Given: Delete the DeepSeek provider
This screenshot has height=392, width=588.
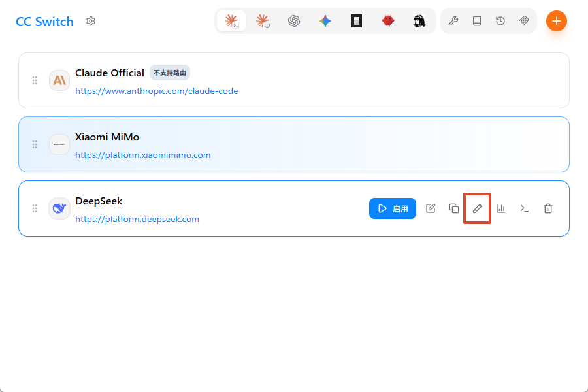Looking at the screenshot, I should point(548,208).
